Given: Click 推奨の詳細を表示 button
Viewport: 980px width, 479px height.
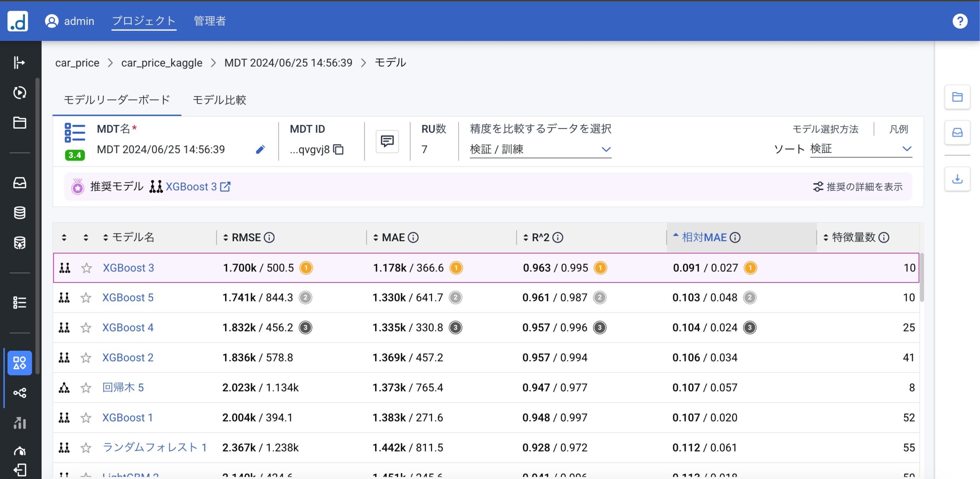Looking at the screenshot, I should click(x=857, y=186).
